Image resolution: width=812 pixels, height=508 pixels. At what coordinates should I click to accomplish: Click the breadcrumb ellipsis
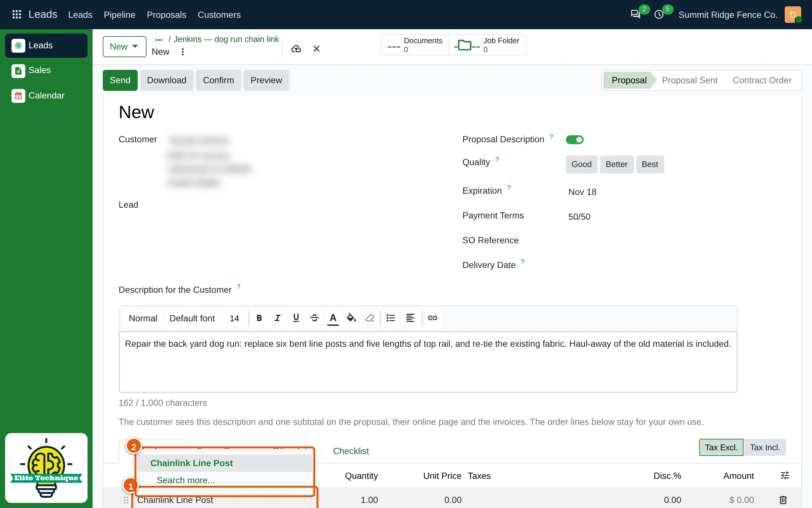(x=159, y=40)
